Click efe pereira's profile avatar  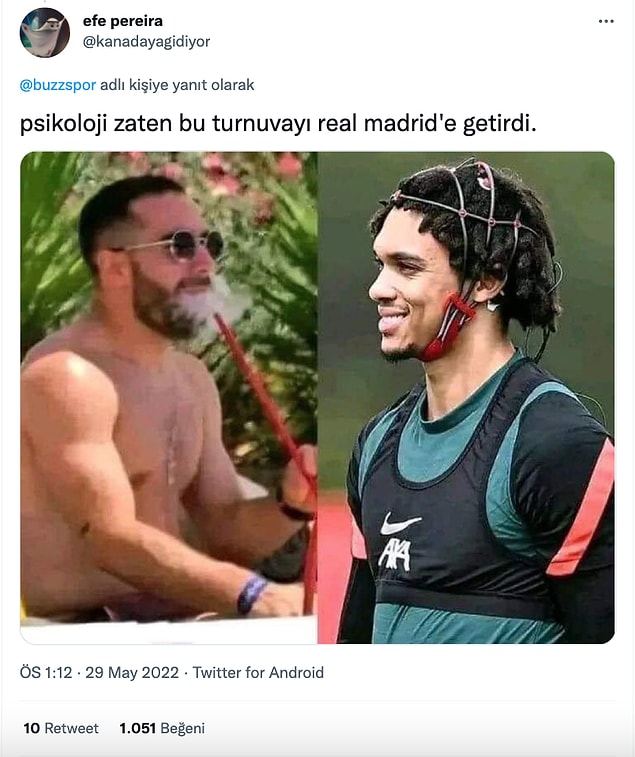(x=44, y=33)
